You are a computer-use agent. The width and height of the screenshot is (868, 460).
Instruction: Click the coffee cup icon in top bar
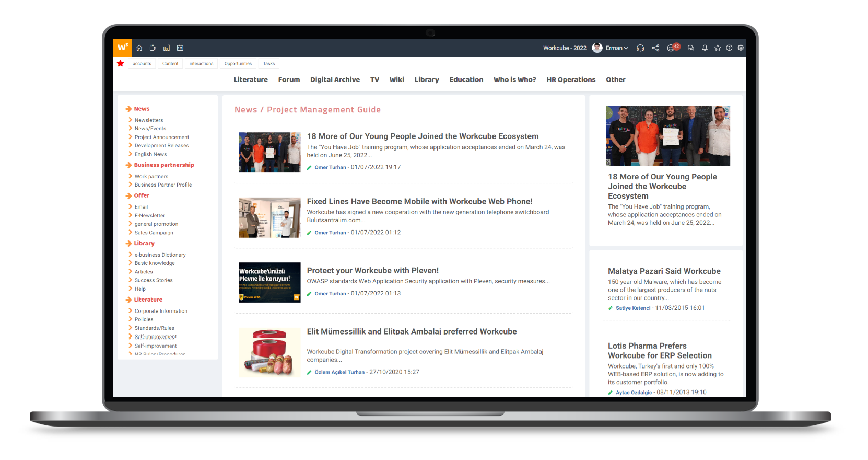(153, 48)
